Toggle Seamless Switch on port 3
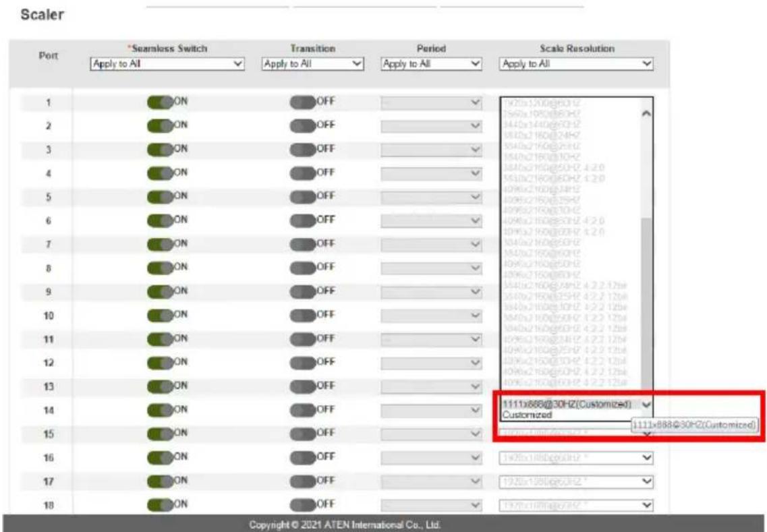 [161, 150]
